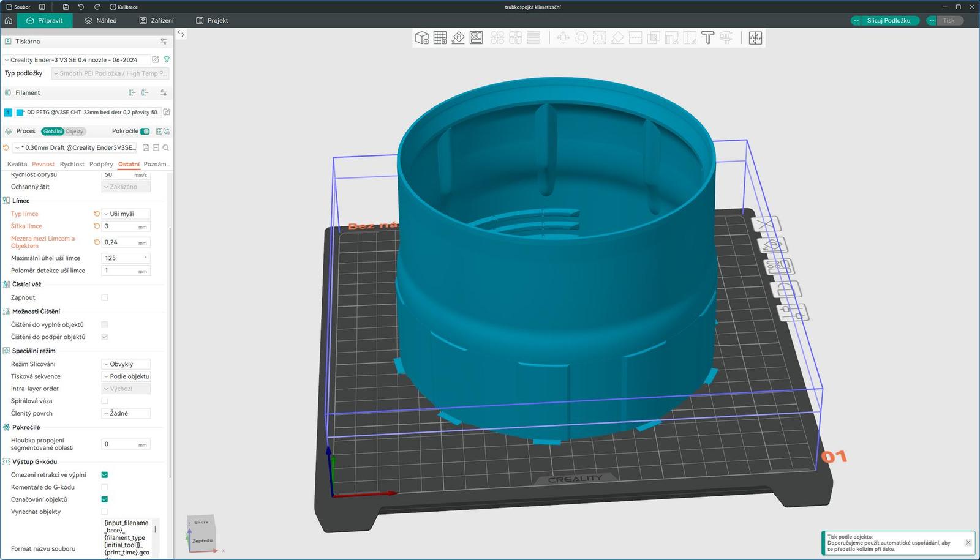The height and width of the screenshot is (560, 980).
Task: Switch to the Zařízení tab
Action: tap(156, 20)
